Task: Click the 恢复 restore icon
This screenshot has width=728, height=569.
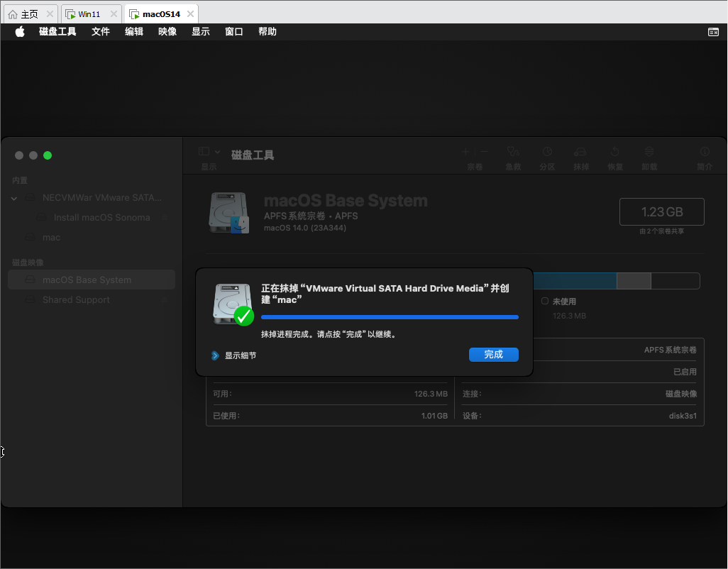Action: [x=615, y=152]
